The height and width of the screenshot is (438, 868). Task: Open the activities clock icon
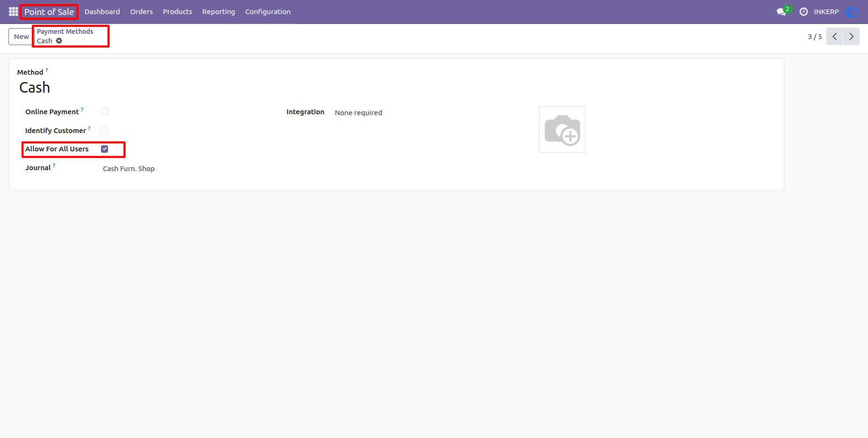804,12
